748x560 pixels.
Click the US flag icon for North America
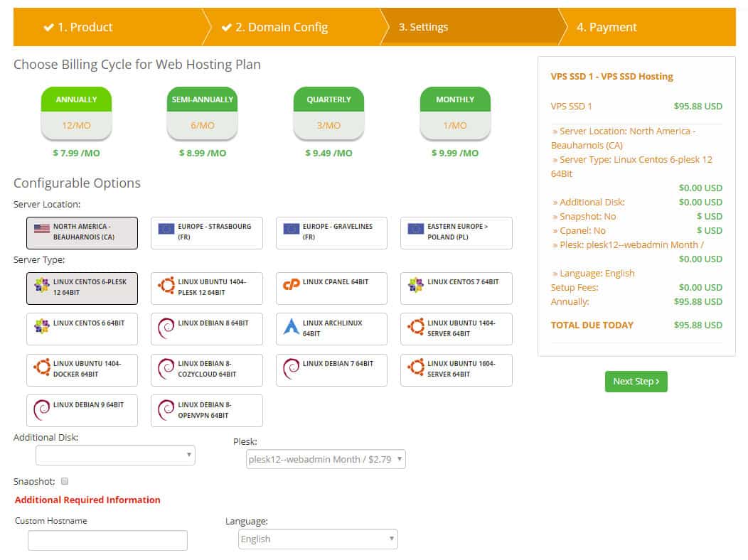(42, 229)
